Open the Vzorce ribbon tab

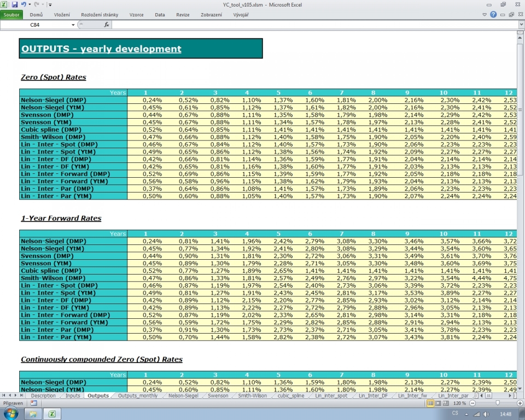136,15
